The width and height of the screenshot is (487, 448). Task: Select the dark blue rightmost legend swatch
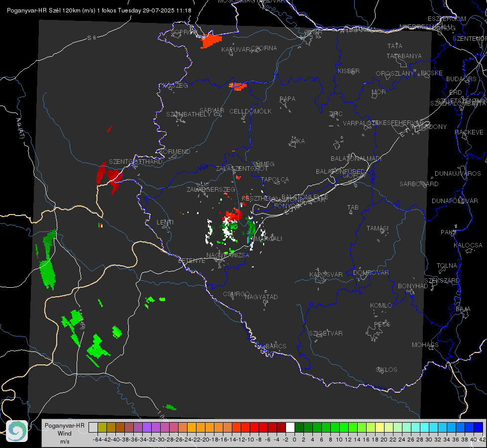479,427
